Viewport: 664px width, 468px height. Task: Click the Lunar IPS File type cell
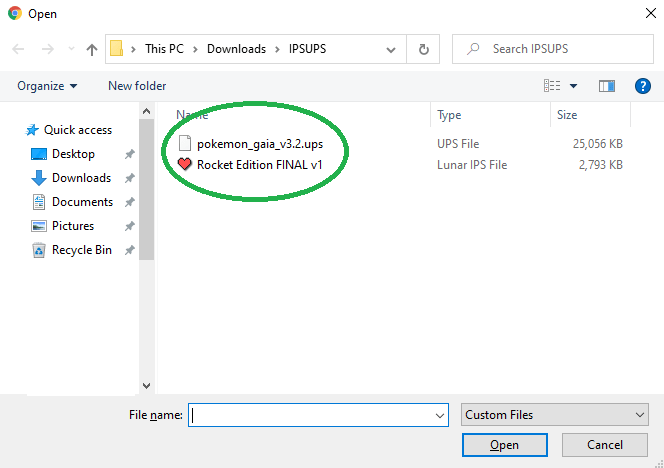pos(472,165)
